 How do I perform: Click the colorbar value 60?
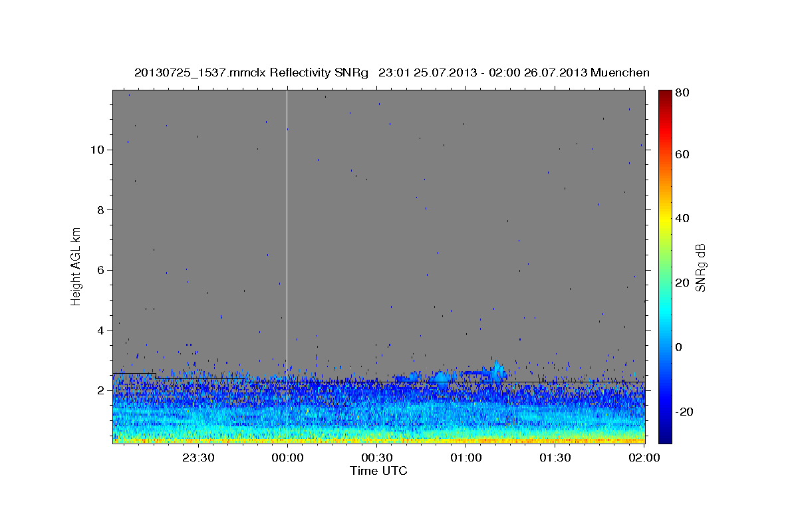[x=682, y=154]
